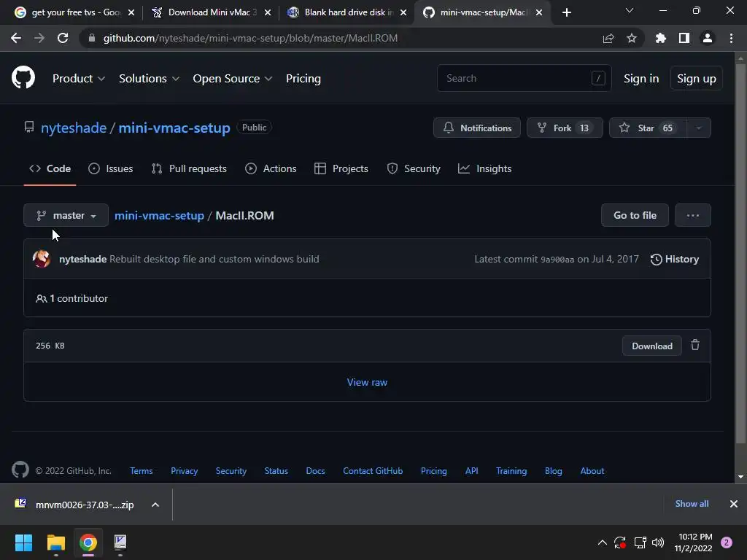Click mini-vmac-setup breadcrumb link

tap(159, 215)
